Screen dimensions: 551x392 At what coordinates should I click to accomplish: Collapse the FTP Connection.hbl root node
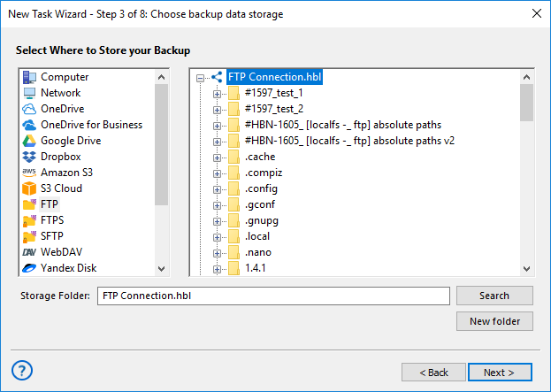201,78
